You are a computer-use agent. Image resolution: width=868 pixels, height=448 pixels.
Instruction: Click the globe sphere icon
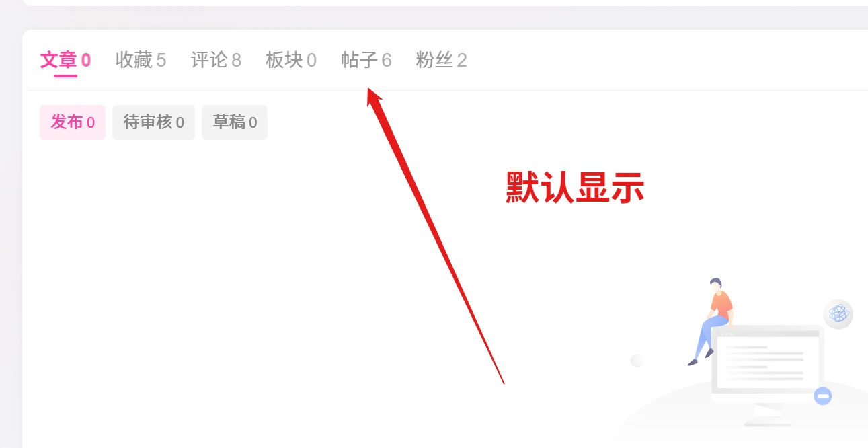[838, 313]
